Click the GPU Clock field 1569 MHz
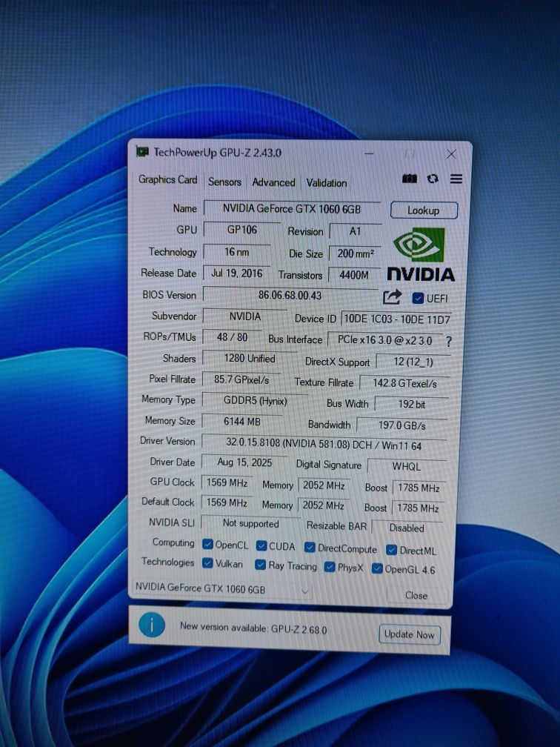 [227, 482]
